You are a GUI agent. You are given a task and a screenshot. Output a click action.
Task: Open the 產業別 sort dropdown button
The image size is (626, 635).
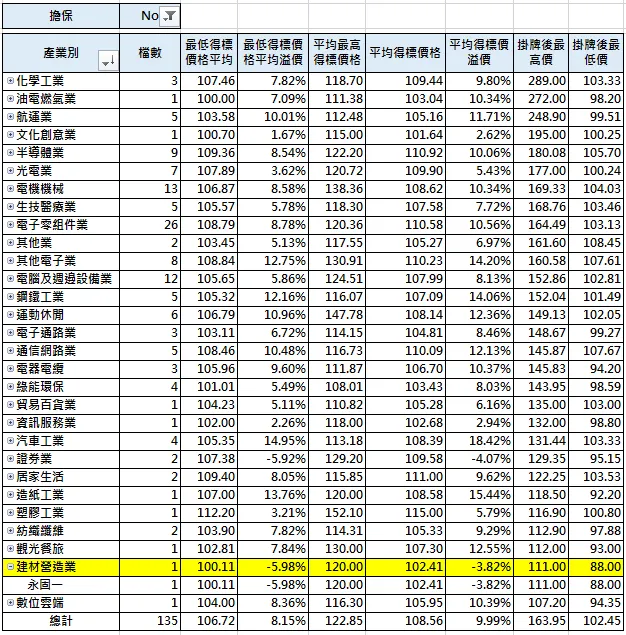coord(108,61)
